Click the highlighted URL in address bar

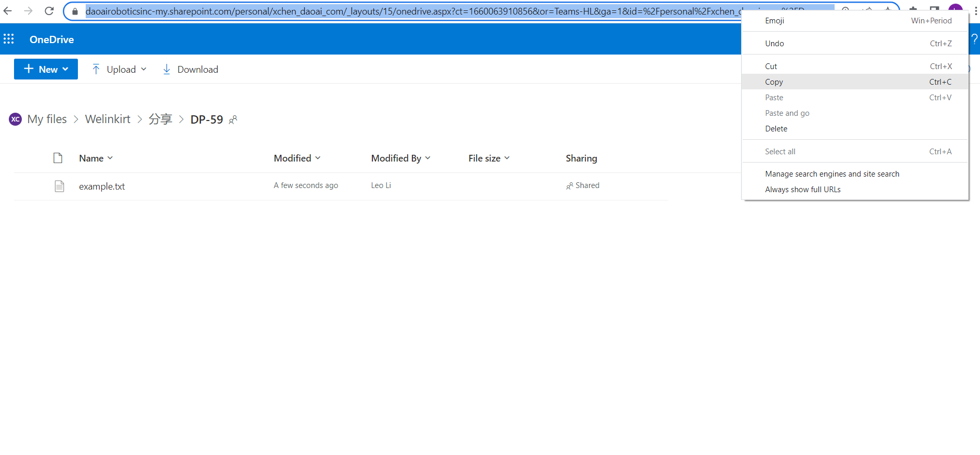[x=413, y=11]
